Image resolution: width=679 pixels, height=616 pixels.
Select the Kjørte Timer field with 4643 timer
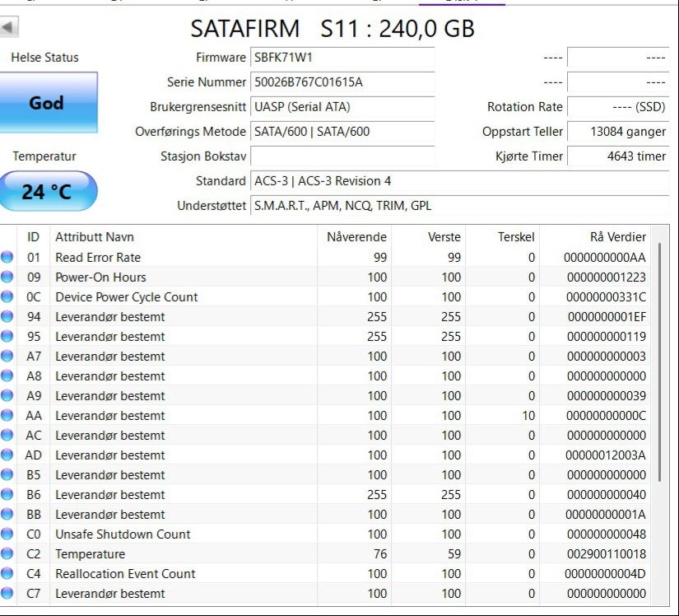(618, 156)
